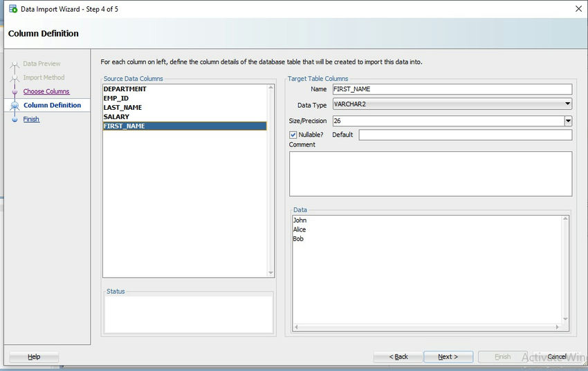This screenshot has width=588, height=371.
Task: Click the Next button
Action: click(x=448, y=356)
